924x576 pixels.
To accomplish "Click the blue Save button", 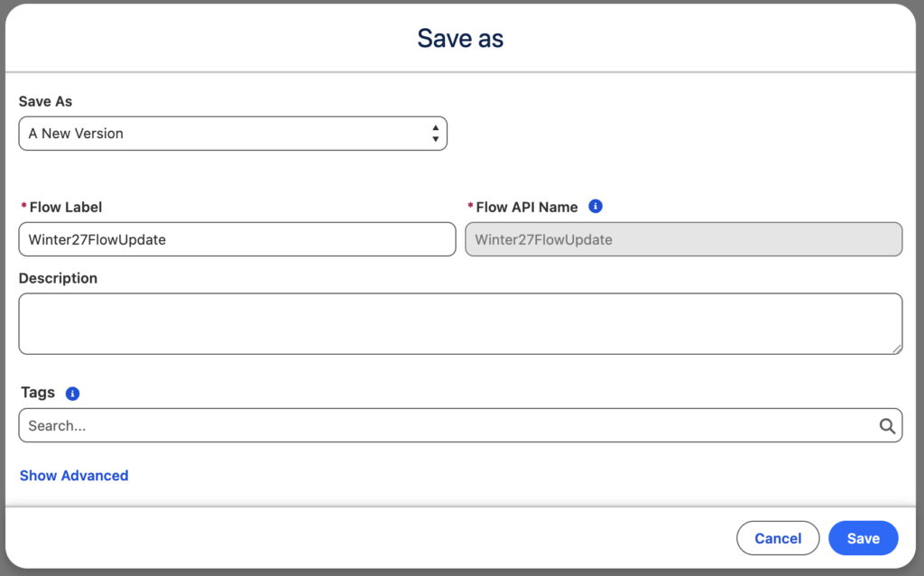I will click(864, 538).
